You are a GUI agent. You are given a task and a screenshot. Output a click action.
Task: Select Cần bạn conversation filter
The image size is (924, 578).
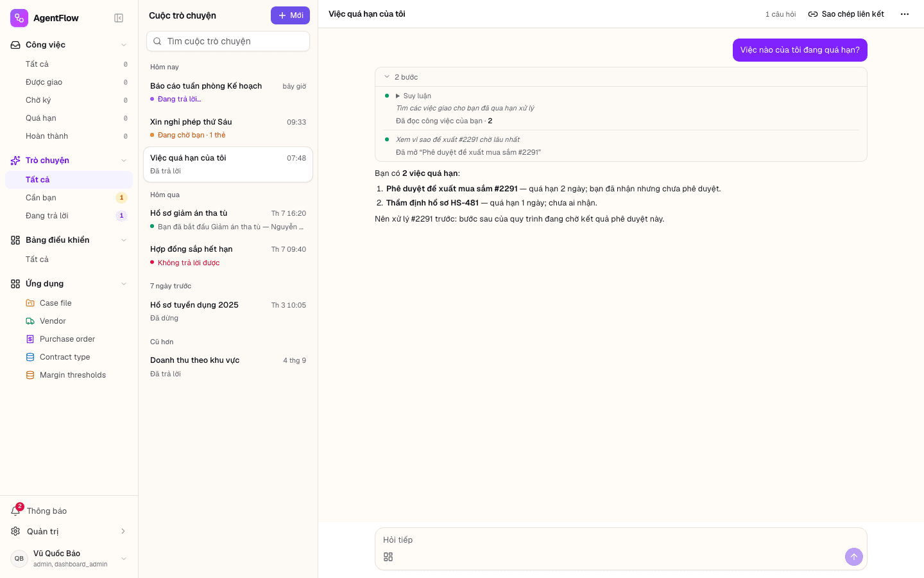69,198
